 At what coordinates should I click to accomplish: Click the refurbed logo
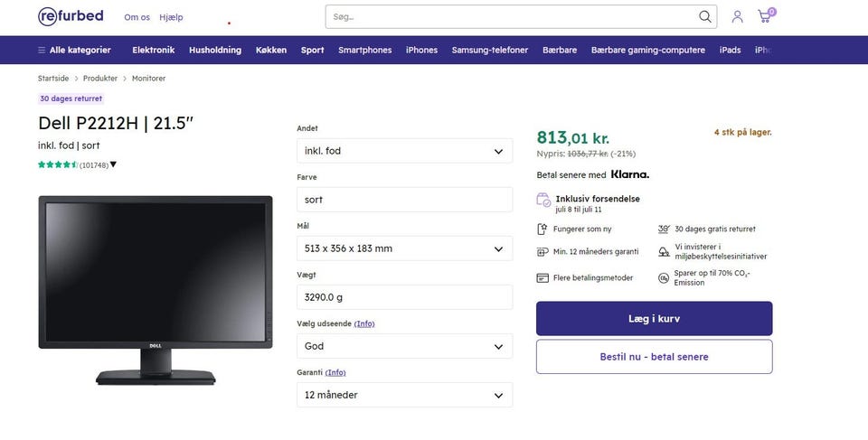tap(71, 16)
